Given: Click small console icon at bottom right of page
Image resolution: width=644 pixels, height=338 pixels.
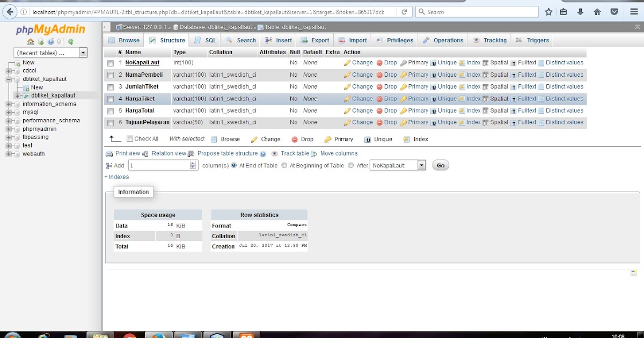Looking at the screenshot, I should click(634, 273).
